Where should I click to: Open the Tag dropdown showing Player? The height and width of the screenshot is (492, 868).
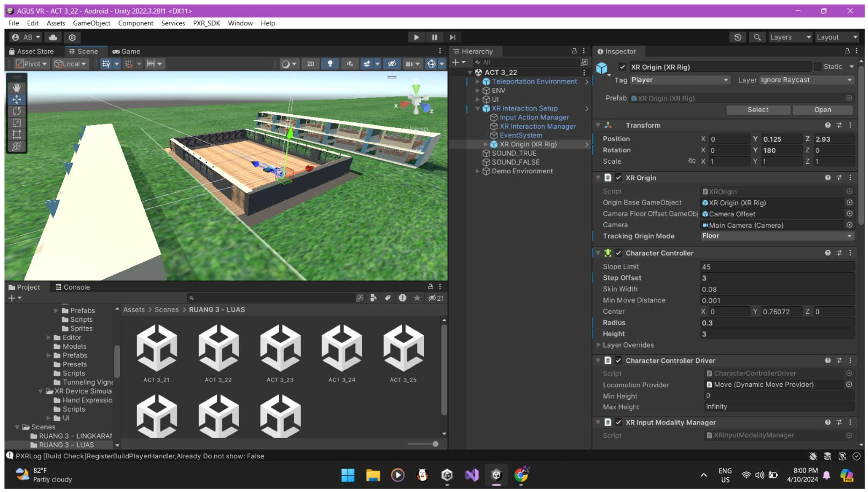679,80
